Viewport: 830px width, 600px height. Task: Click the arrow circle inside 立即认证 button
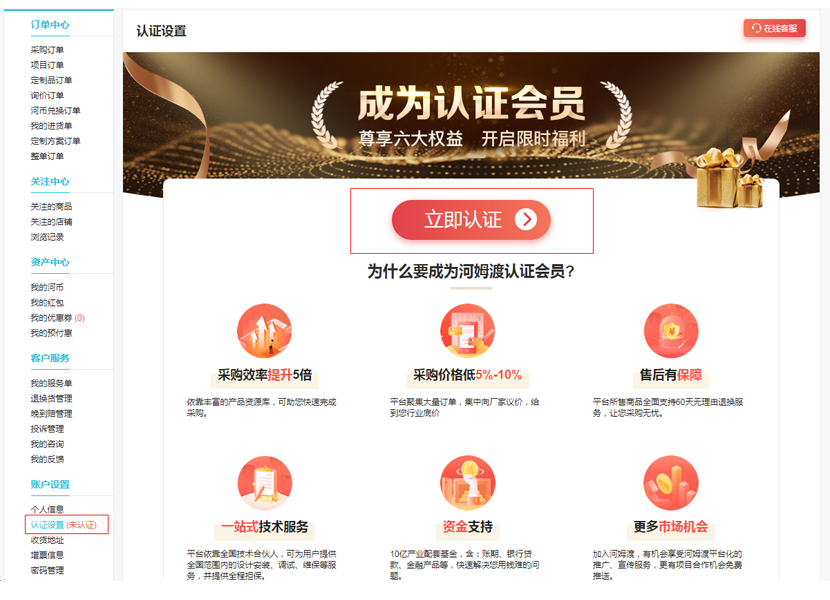526,219
